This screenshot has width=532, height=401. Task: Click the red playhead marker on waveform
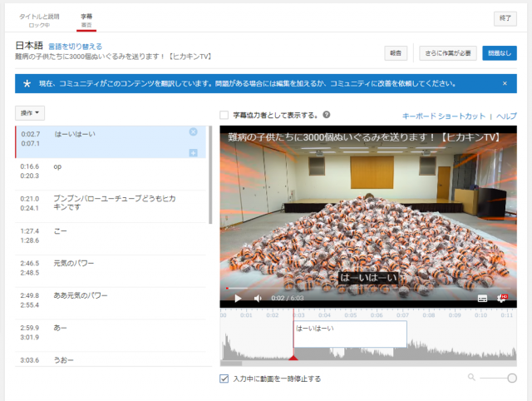pyautogui.click(x=293, y=358)
